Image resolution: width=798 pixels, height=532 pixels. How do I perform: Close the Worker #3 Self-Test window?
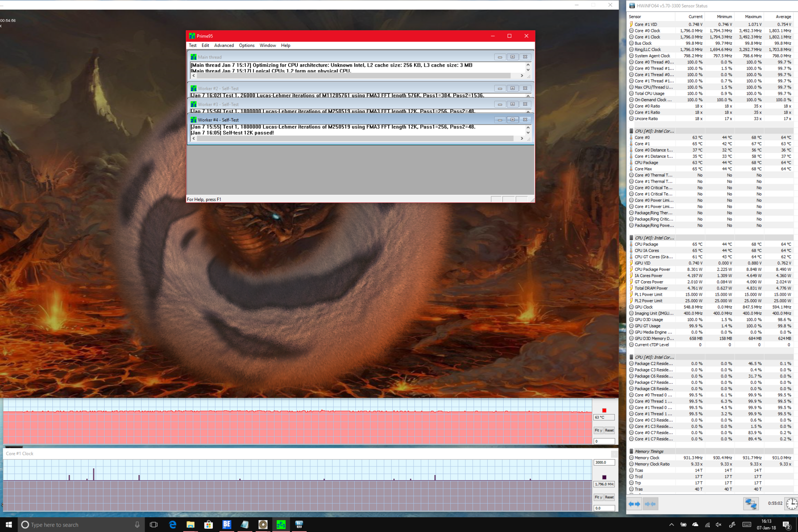point(525,104)
